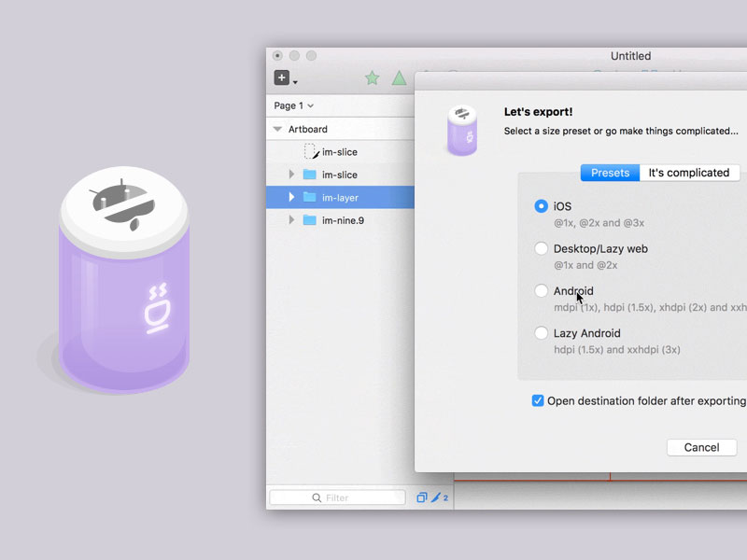This screenshot has width=747, height=560.
Task: Select the iOS preset radio button
Action: click(x=541, y=206)
